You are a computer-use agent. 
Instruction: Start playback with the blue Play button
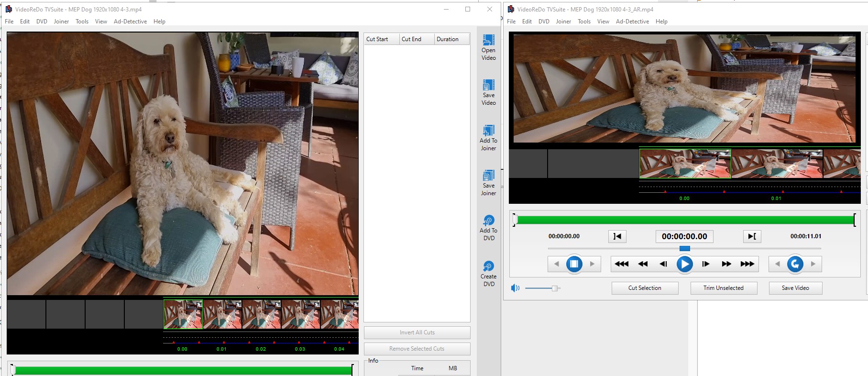(x=684, y=264)
